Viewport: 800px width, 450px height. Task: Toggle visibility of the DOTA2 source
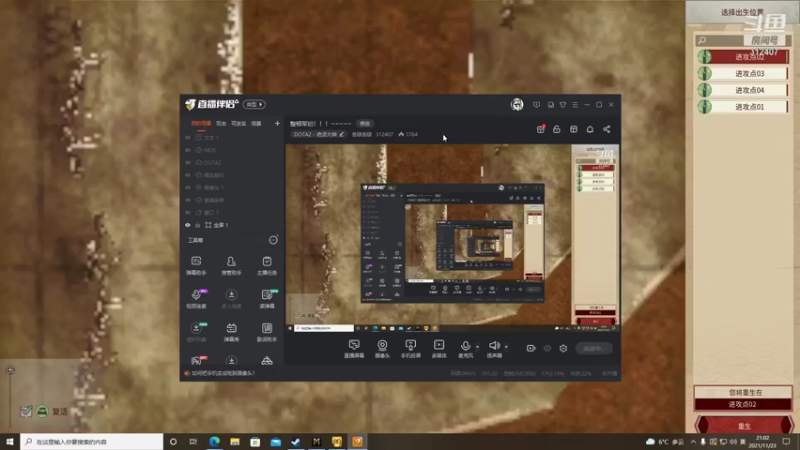188,163
